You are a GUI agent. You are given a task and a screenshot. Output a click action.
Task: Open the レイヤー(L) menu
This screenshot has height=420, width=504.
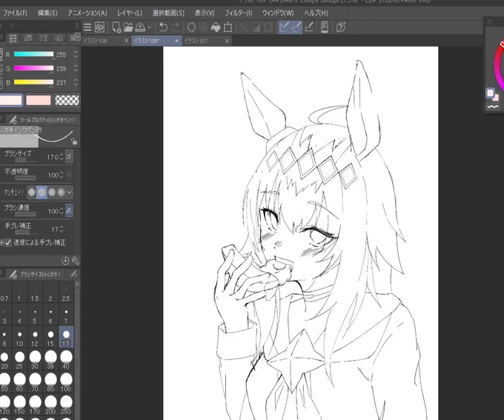pyautogui.click(x=130, y=13)
